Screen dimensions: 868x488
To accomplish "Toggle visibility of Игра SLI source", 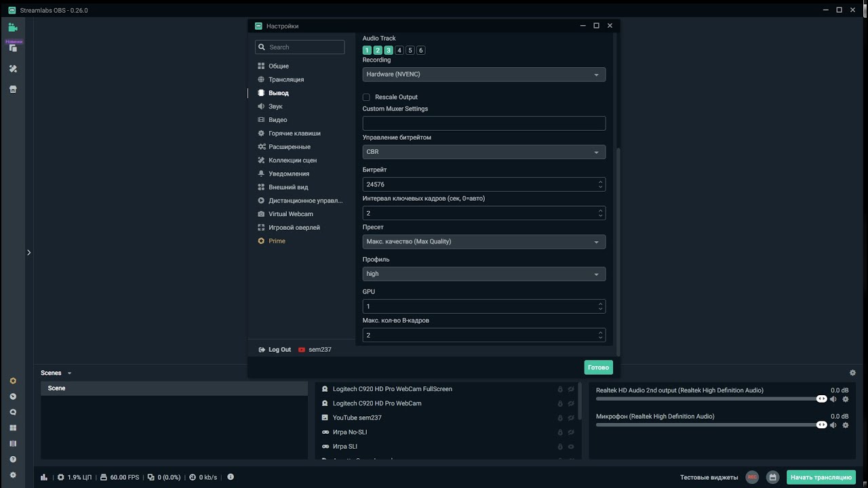I will tap(571, 447).
